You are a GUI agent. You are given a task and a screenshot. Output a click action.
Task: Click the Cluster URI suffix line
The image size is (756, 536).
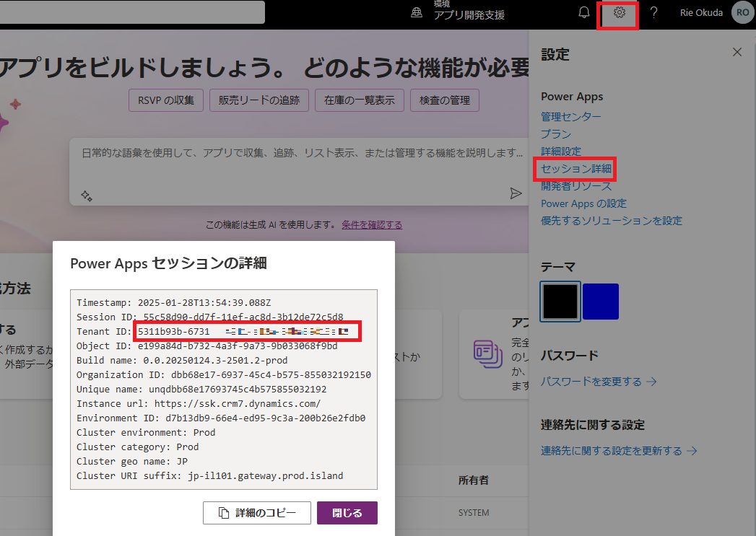[x=209, y=476]
